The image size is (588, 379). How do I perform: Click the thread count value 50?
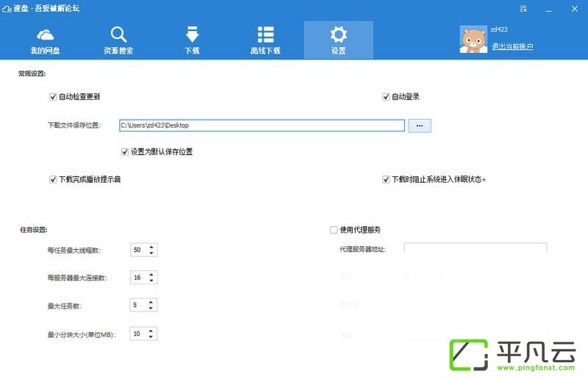[137, 250]
